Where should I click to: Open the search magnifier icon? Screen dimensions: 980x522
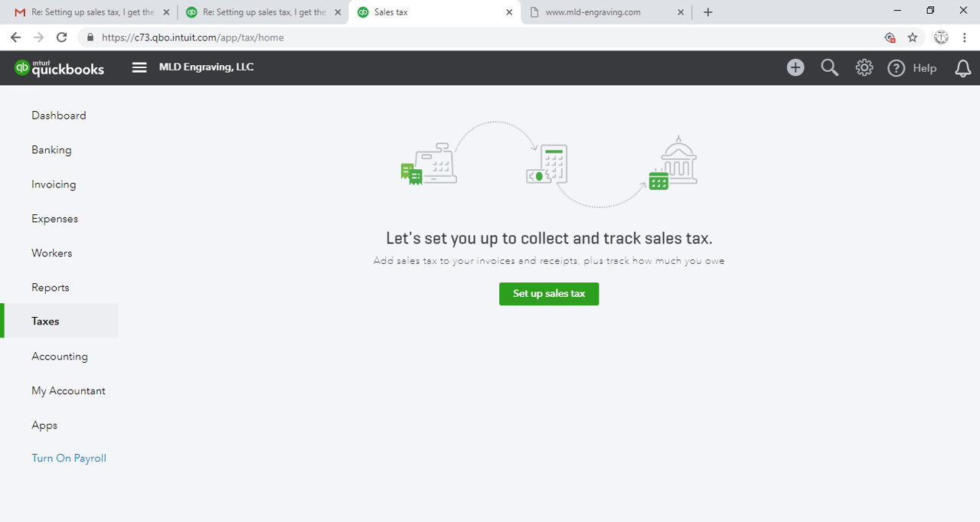(830, 67)
